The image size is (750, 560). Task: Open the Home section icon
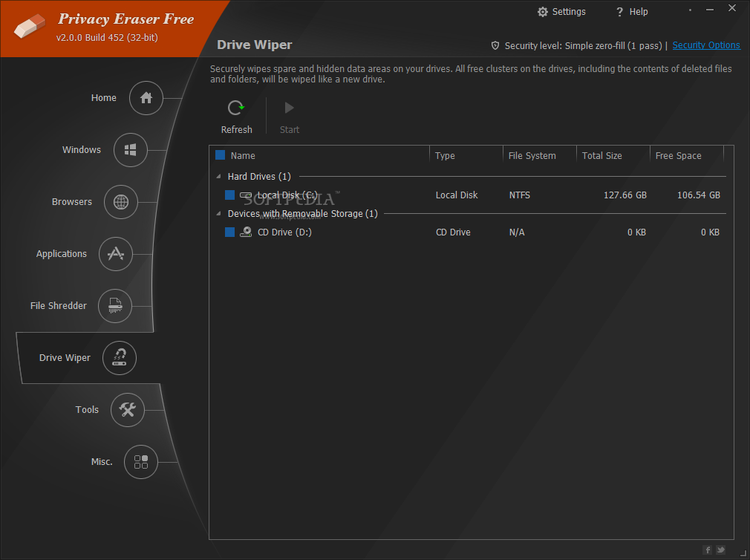146,98
